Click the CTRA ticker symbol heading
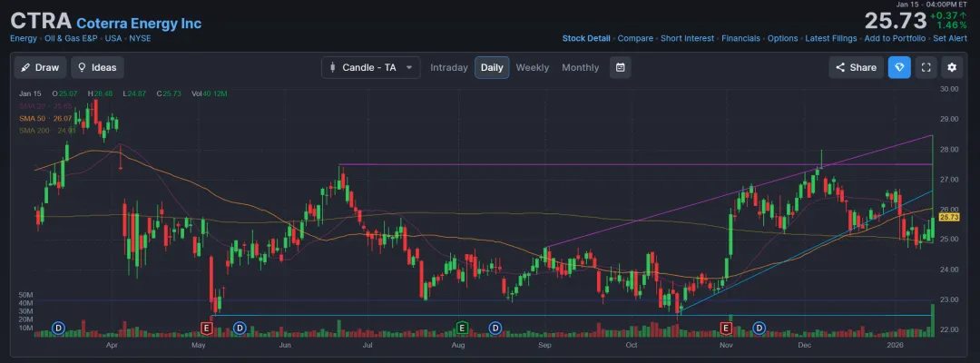980x363 pixels. [41, 21]
